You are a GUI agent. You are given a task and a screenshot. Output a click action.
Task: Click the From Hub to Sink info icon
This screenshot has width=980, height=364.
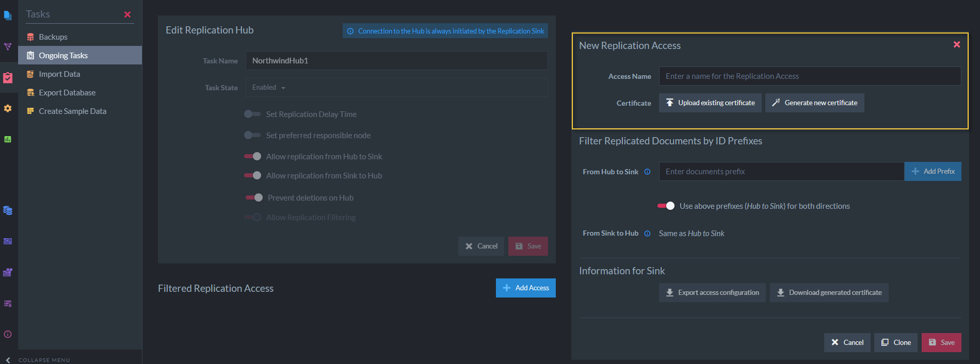(647, 172)
